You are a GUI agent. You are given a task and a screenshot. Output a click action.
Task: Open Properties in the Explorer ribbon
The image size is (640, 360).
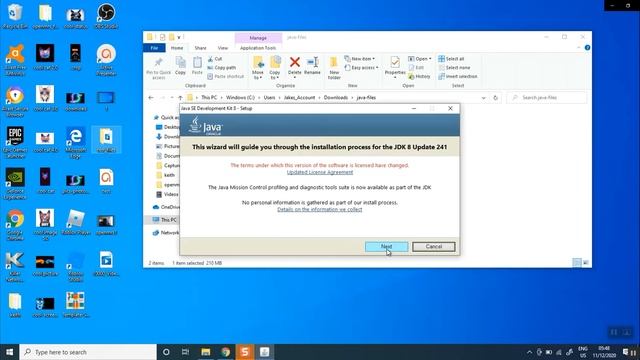click(395, 67)
